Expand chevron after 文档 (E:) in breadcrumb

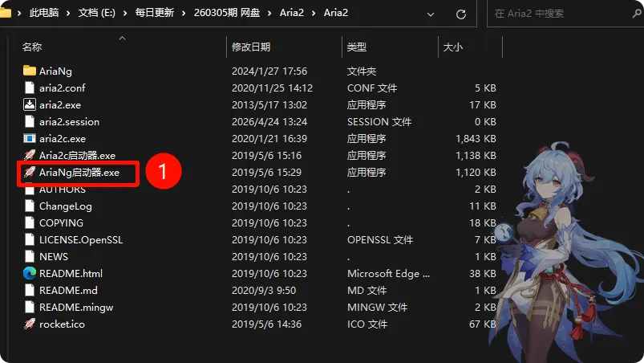point(125,13)
